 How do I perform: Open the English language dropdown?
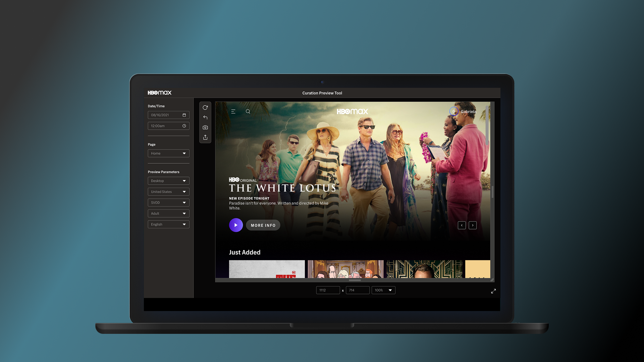pyautogui.click(x=168, y=225)
